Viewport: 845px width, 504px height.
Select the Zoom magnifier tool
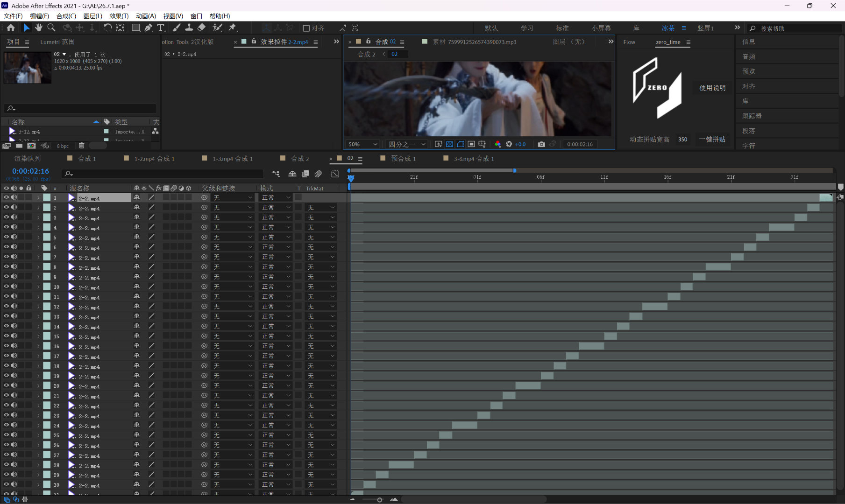(51, 28)
